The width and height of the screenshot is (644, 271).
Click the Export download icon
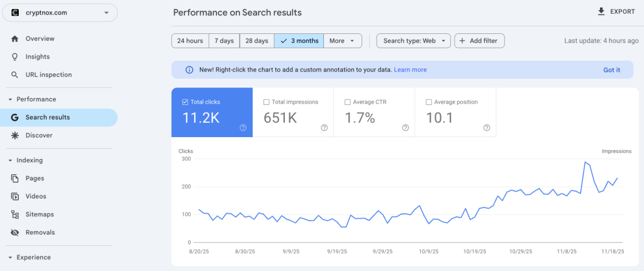tap(601, 12)
